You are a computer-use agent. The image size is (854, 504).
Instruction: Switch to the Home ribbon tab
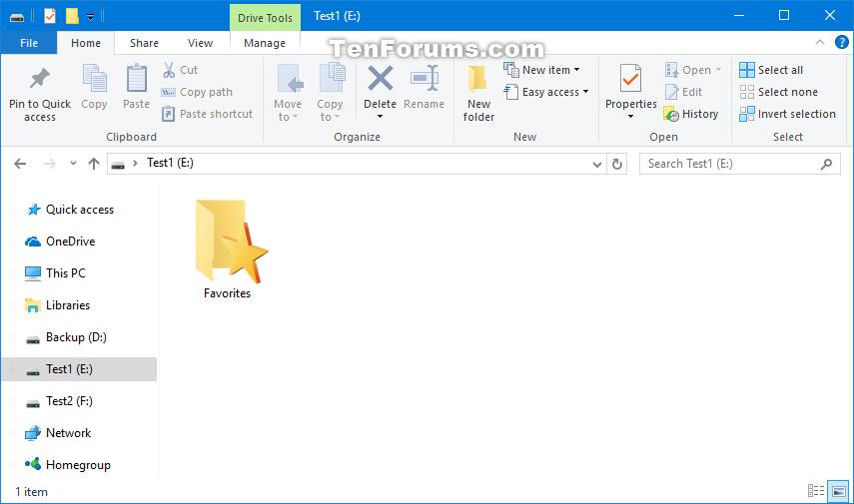coord(86,43)
